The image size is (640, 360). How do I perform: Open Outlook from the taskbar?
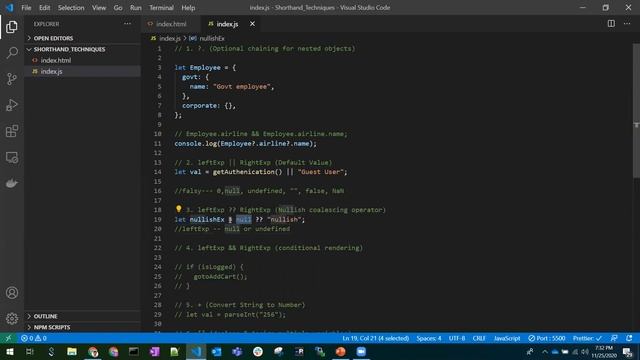pyautogui.click(x=216, y=351)
